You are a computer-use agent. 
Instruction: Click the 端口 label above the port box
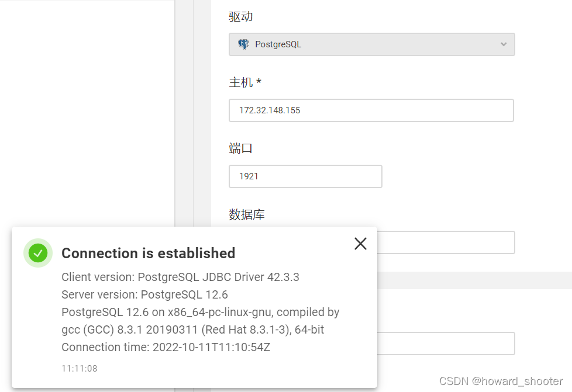[240, 148]
